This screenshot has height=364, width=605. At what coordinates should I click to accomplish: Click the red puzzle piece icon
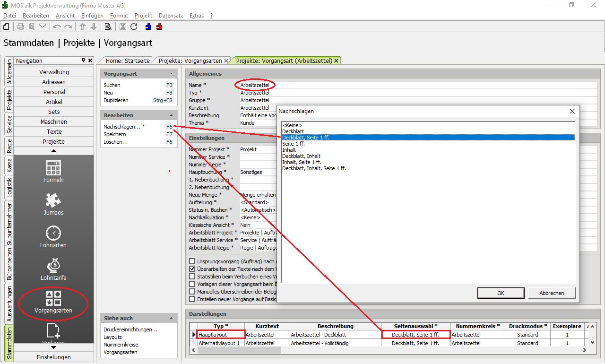point(159,26)
